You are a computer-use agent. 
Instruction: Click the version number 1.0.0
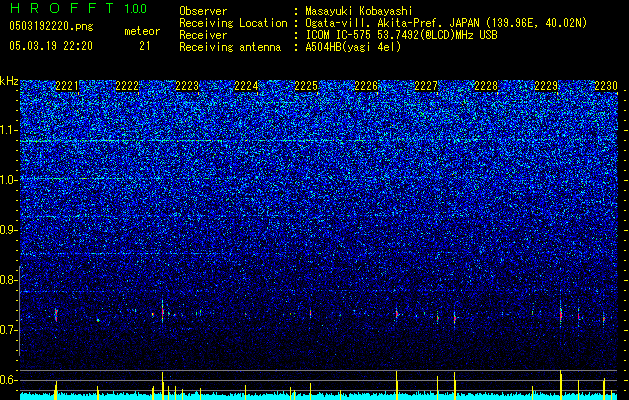pyautogui.click(x=135, y=8)
